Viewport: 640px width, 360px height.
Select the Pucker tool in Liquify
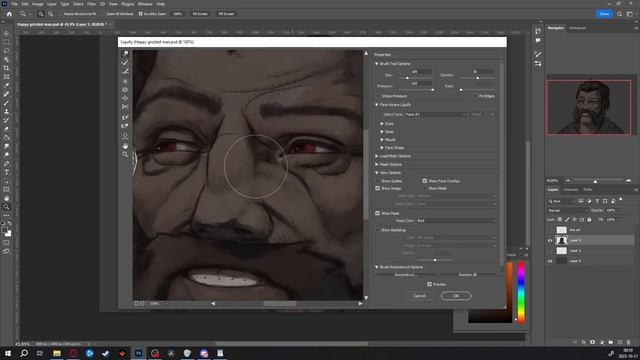pyautogui.click(x=125, y=89)
